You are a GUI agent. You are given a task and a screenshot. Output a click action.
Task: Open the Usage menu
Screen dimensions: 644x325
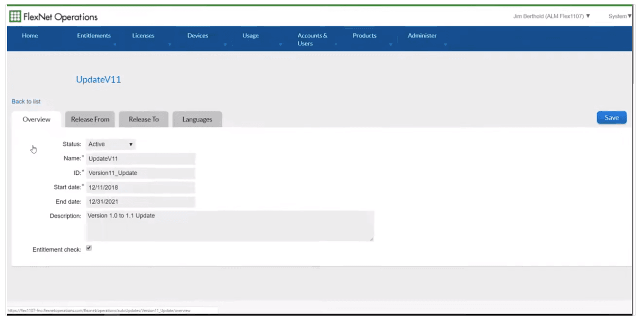click(x=251, y=36)
